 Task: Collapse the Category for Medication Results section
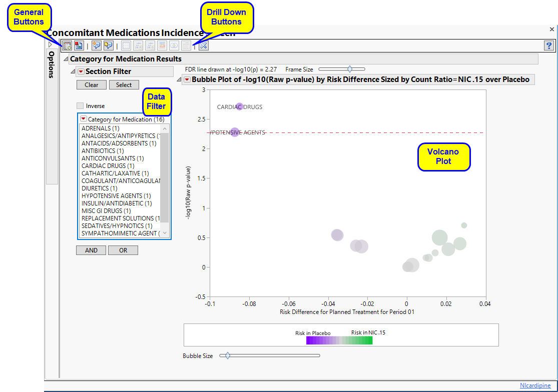click(65, 59)
